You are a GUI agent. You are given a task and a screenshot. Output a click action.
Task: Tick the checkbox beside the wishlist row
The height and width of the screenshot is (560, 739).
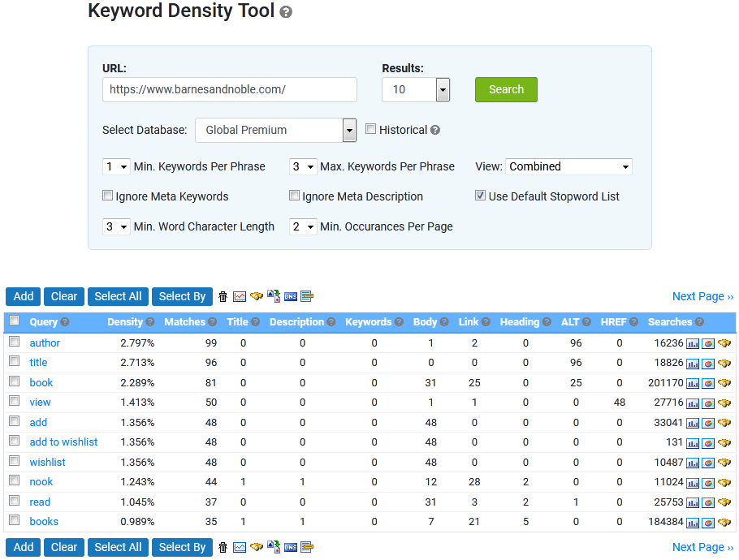click(14, 461)
